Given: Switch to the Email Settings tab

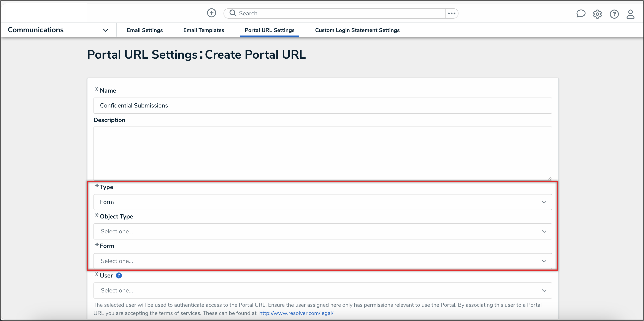Looking at the screenshot, I should click(144, 30).
